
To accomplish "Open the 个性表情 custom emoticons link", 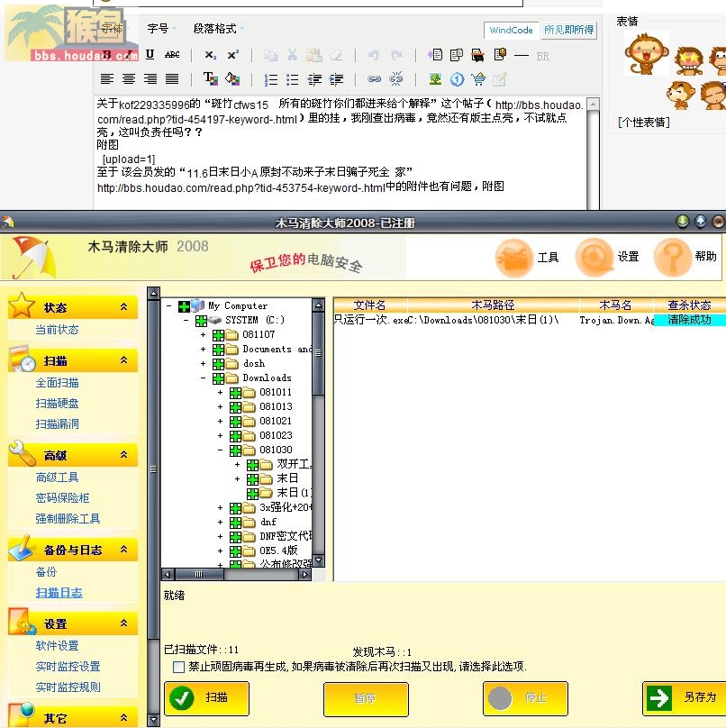I will coord(644,123).
